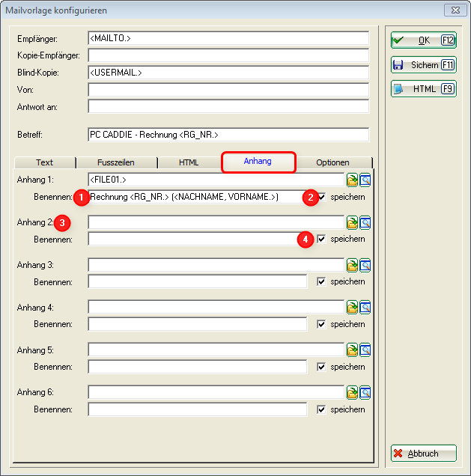This screenshot has height=476, width=471.
Task: Click the folder icon beside Anhang 6
Action: [352, 392]
